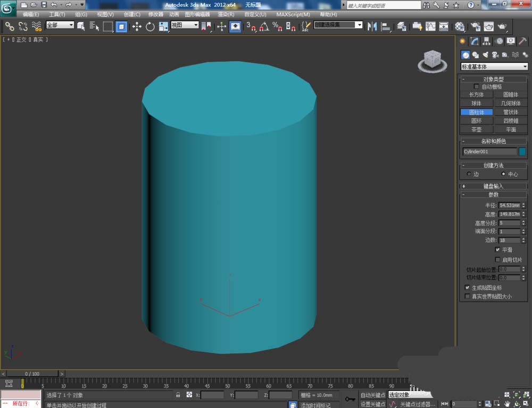
Task: Select the Rotate tool in toolbar
Action: pyautogui.click(x=150, y=26)
